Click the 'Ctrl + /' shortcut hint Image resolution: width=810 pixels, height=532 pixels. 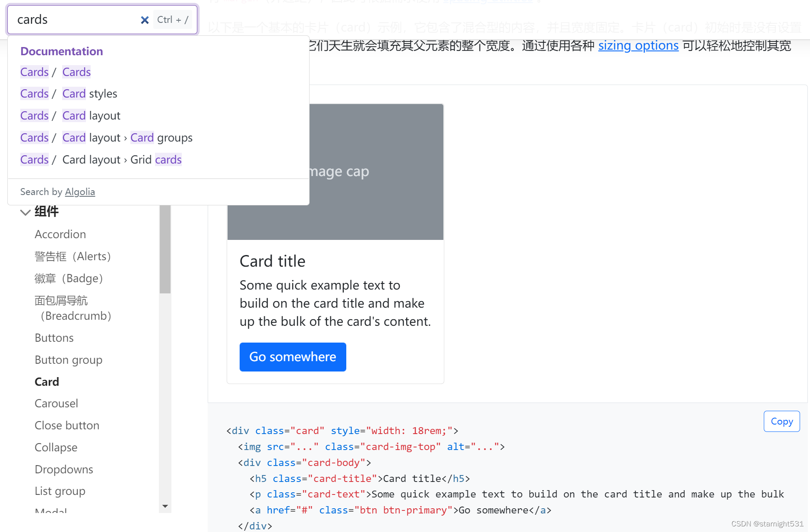(173, 20)
